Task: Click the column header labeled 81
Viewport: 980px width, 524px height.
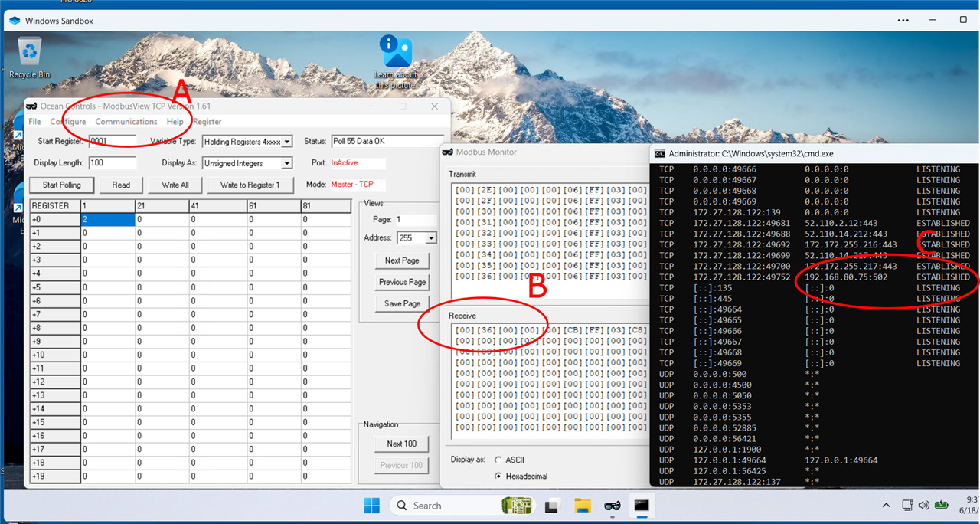Action: pyautogui.click(x=326, y=206)
